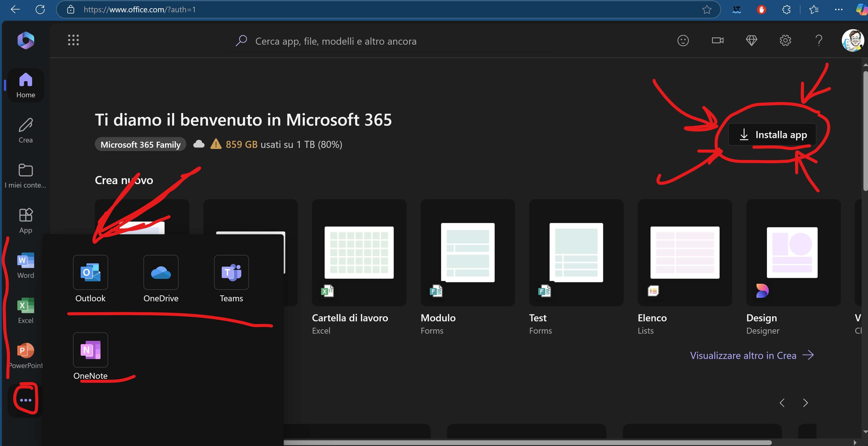Image resolution: width=868 pixels, height=446 pixels.
Task: Launch Teams from the apps flyout
Action: pos(231,273)
